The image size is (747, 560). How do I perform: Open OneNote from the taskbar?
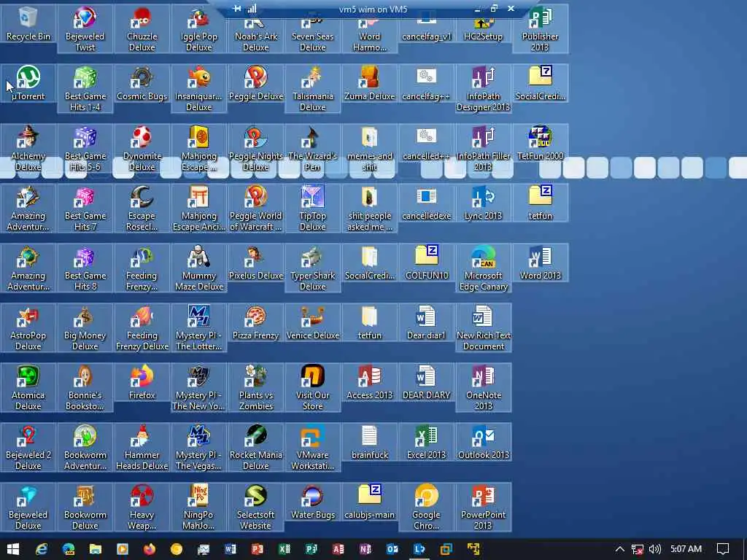tap(365, 549)
